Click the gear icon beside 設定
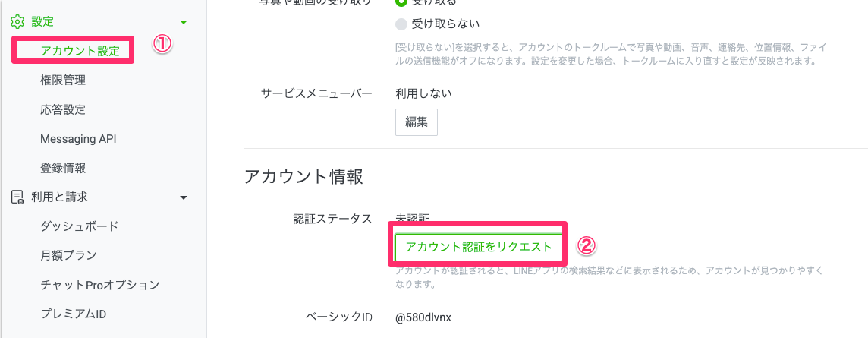This screenshot has height=338, width=868. (17, 22)
